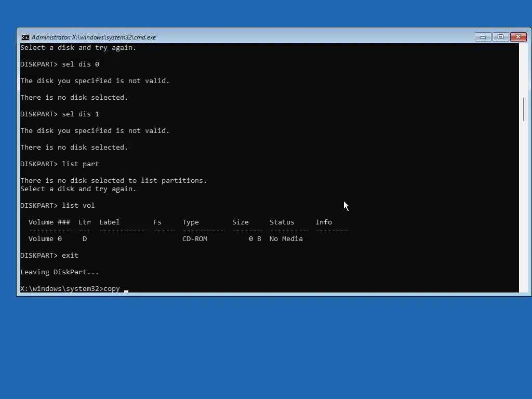Minimize the Administrator cmd.exe window
This screenshot has height=399, width=532.
tap(483, 37)
